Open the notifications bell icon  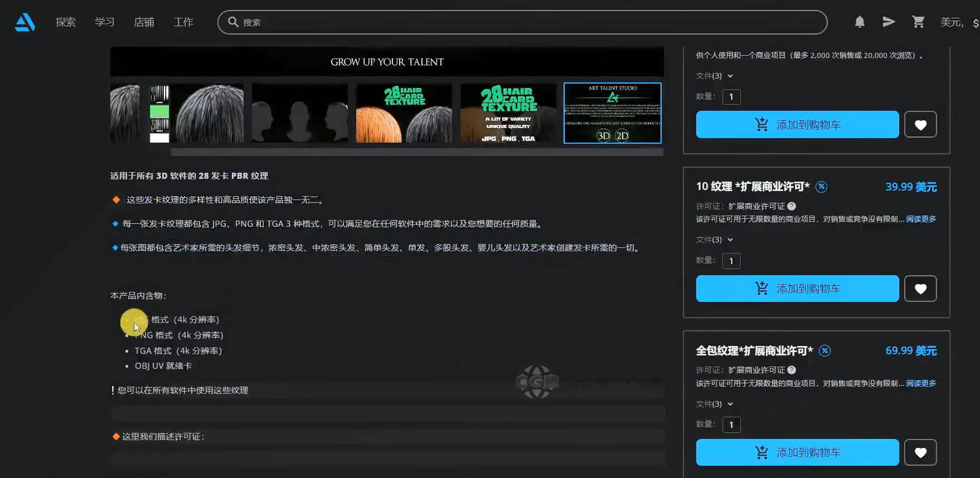pos(860,22)
